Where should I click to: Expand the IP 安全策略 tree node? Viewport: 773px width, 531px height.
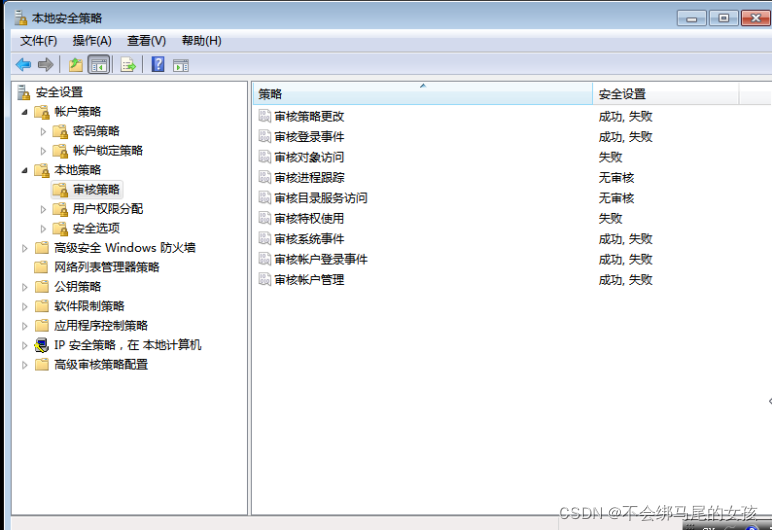click(x=25, y=346)
